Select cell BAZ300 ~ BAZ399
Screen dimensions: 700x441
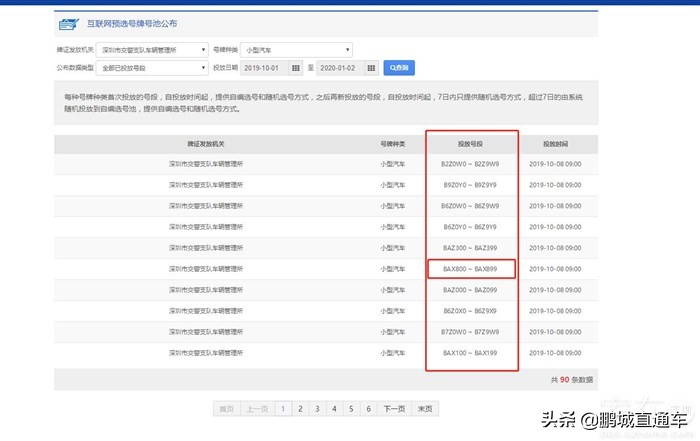(470, 248)
